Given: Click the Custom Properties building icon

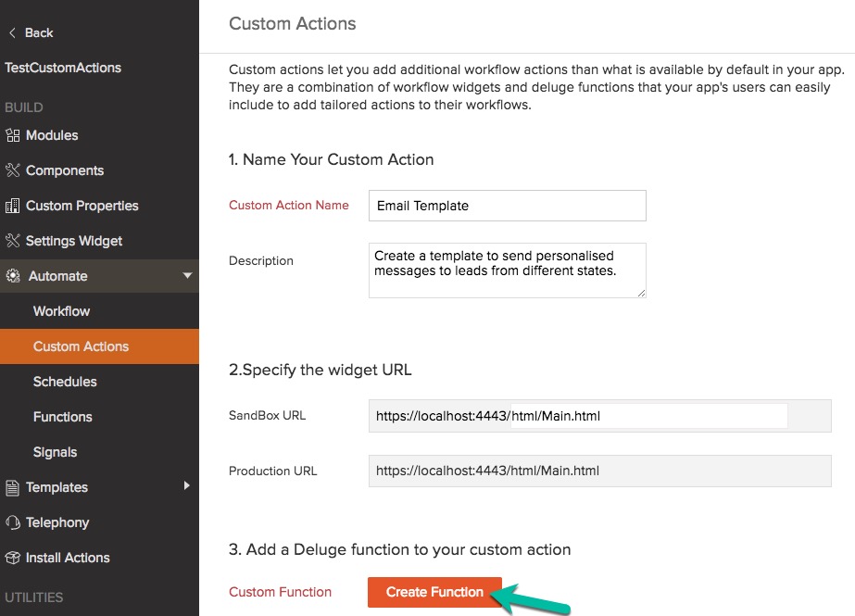Looking at the screenshot, I should pos(12,206).
